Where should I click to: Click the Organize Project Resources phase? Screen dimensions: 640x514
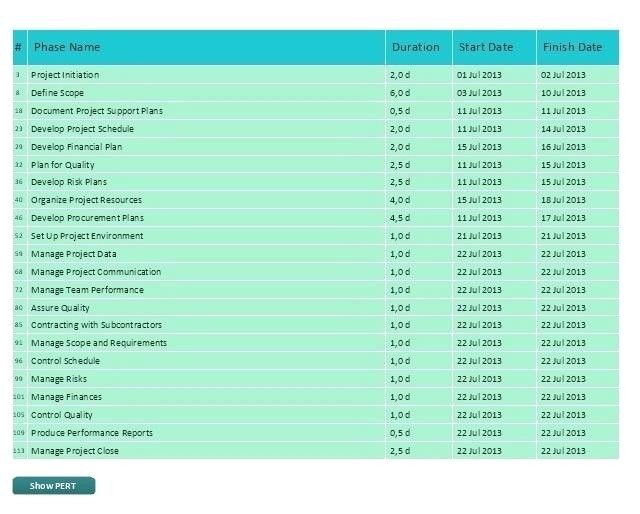(x=86, y=200)
